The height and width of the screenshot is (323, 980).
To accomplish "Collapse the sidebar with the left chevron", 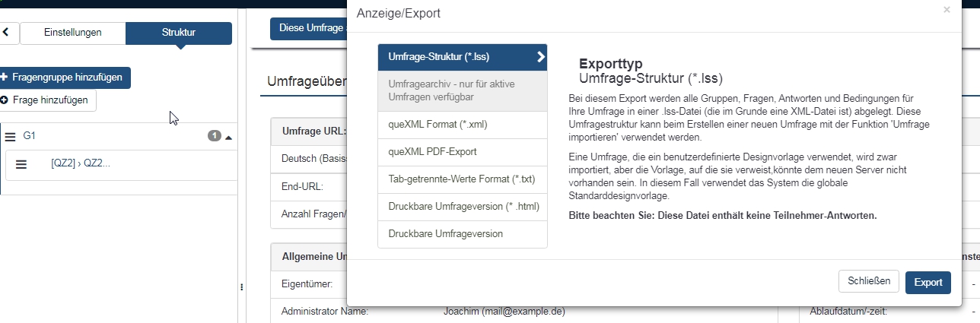I will (6, 33).
